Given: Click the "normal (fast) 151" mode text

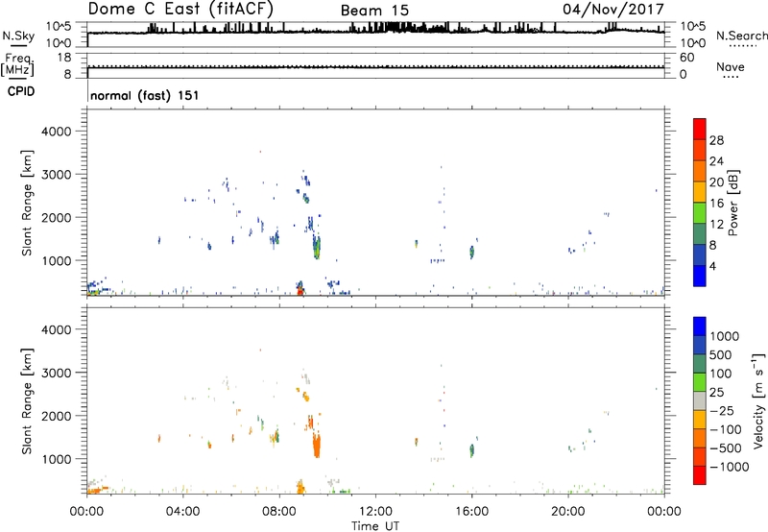Looking at the screenshot, I should [145, 95].
